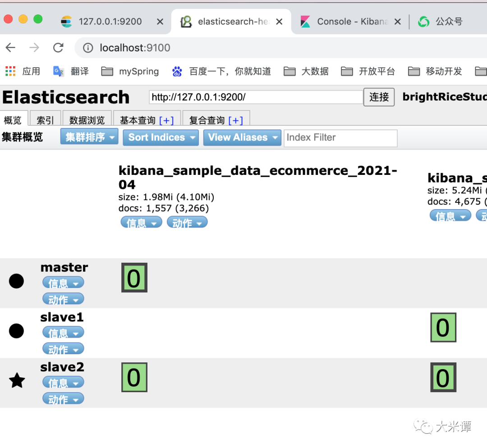Image resolution: width=487 pixels, height=448 pixels.
Task: Click the 连接 connect button
Action: click(379, 97)
